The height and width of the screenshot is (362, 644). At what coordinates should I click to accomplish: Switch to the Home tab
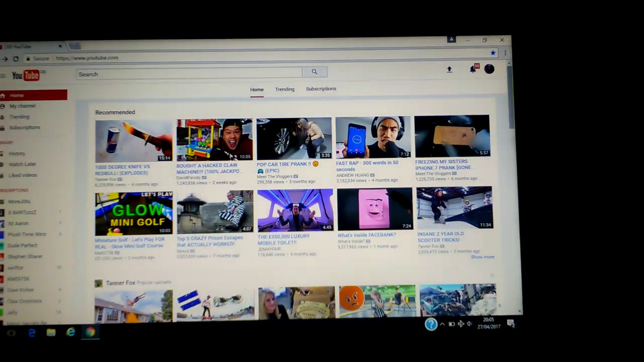click(x=257, y=89)
